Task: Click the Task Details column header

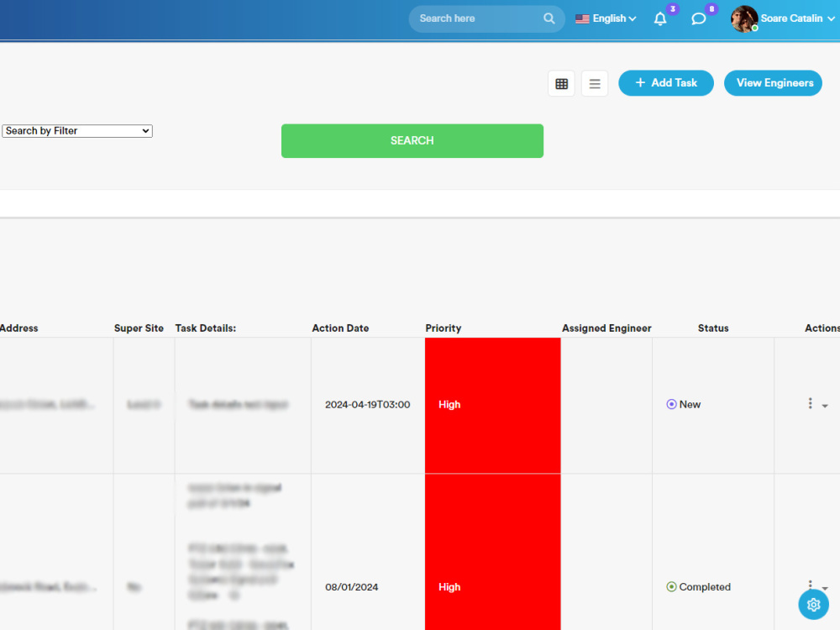Action: 206,328
